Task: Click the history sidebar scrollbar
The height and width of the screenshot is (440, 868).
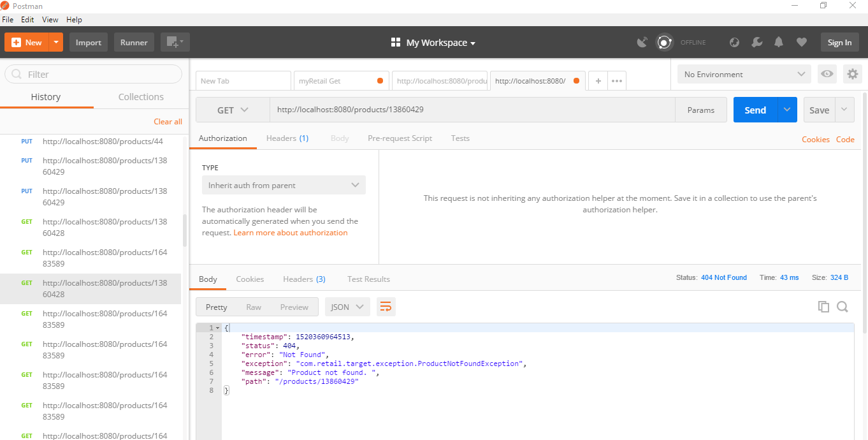Action: point(185,230)
